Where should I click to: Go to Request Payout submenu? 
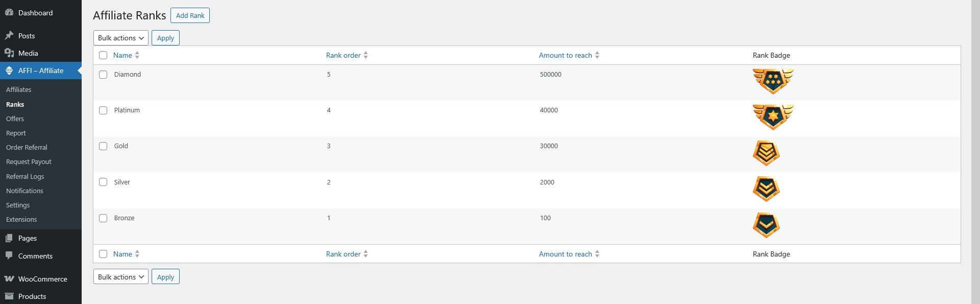(x=29, y=161)
